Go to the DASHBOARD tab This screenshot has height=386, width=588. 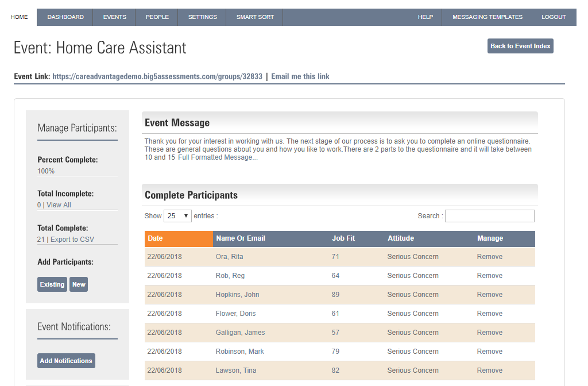[x=65, y=17]
